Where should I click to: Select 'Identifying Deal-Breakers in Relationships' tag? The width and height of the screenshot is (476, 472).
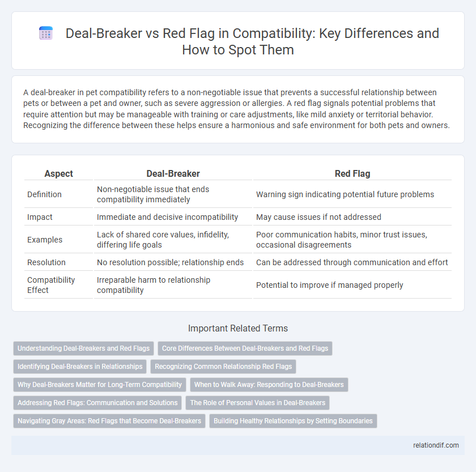click(x=79, y=367)
